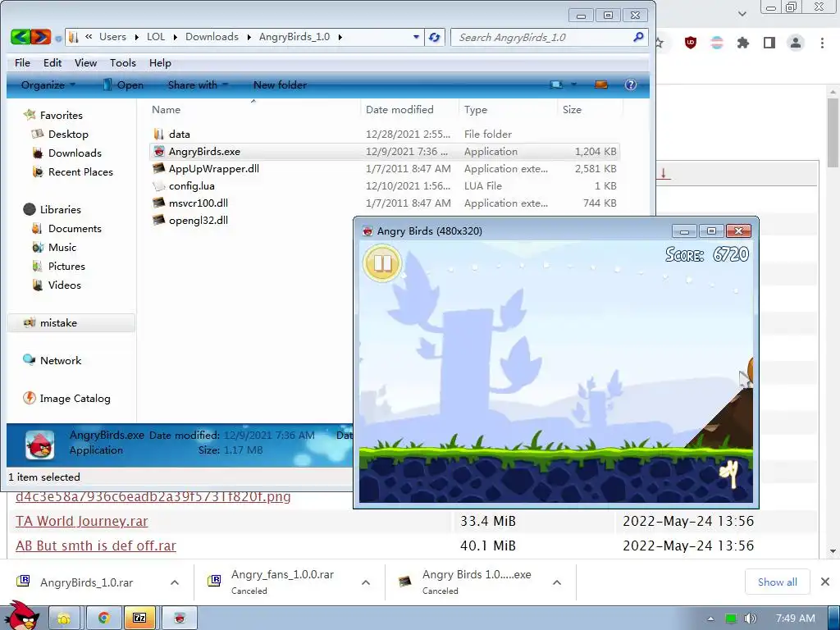Open the Tools menu
This screenshot has height=630, width=840.
pyautogui.click(x=123, y=62)
